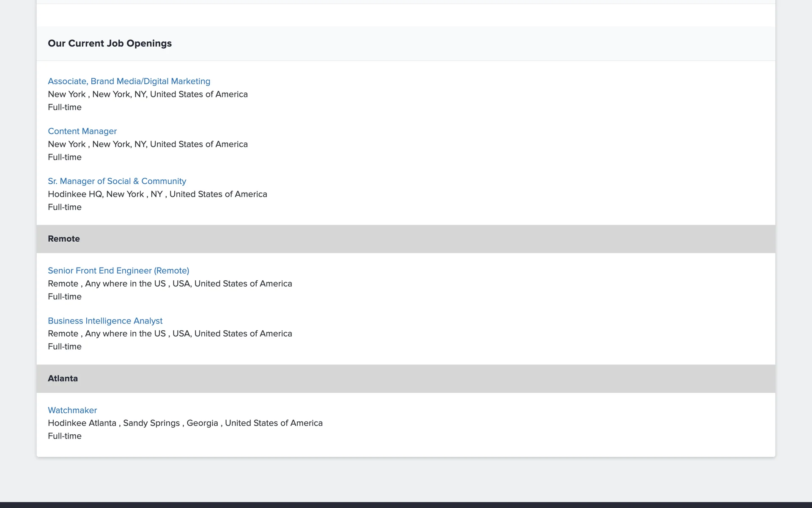
Task: Click Full-time label under Sr. Manager of Social
Action: coord(65,207)
